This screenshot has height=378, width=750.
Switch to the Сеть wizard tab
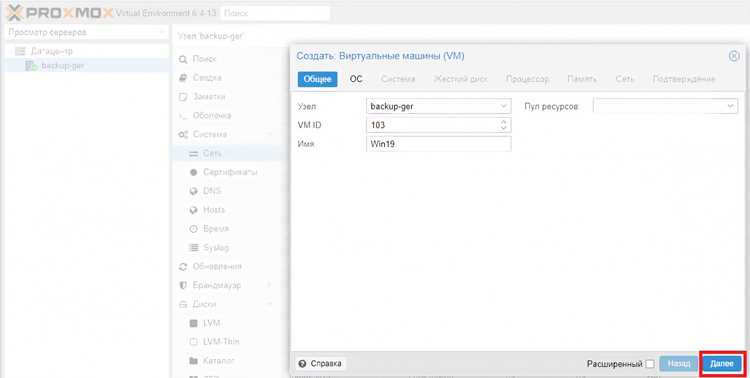625,79
